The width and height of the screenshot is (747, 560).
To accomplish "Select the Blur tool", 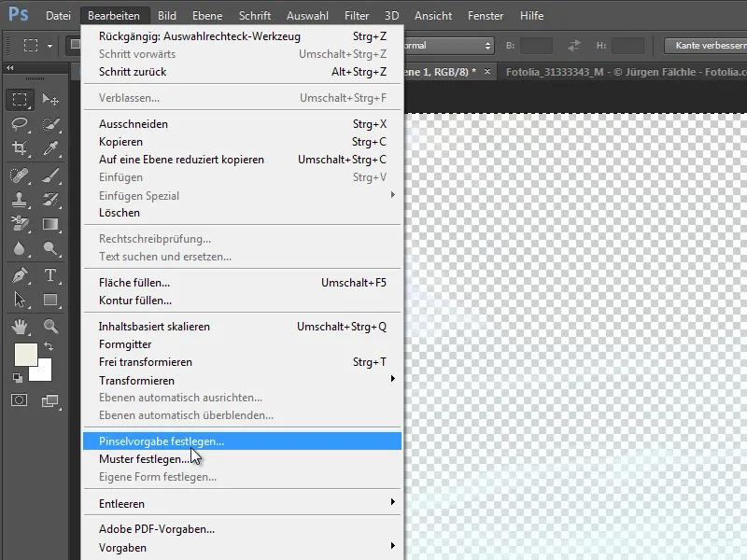I will click(x=20, y=248).
